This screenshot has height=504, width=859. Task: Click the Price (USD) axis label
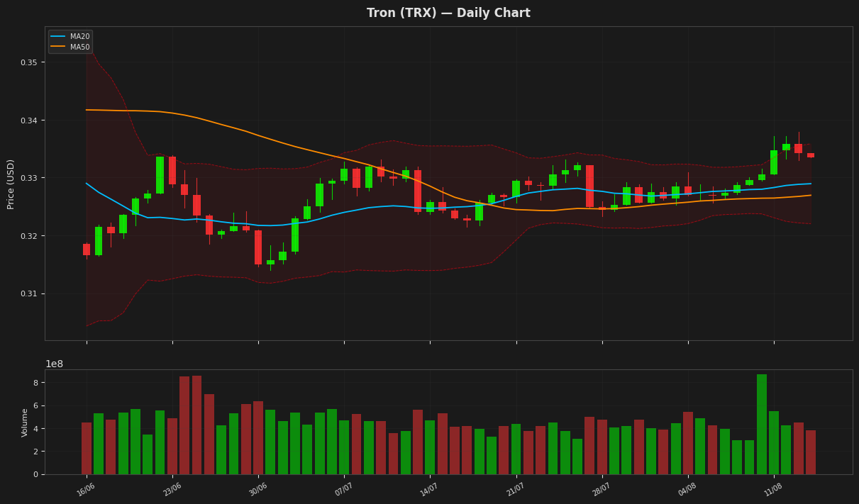11,184
